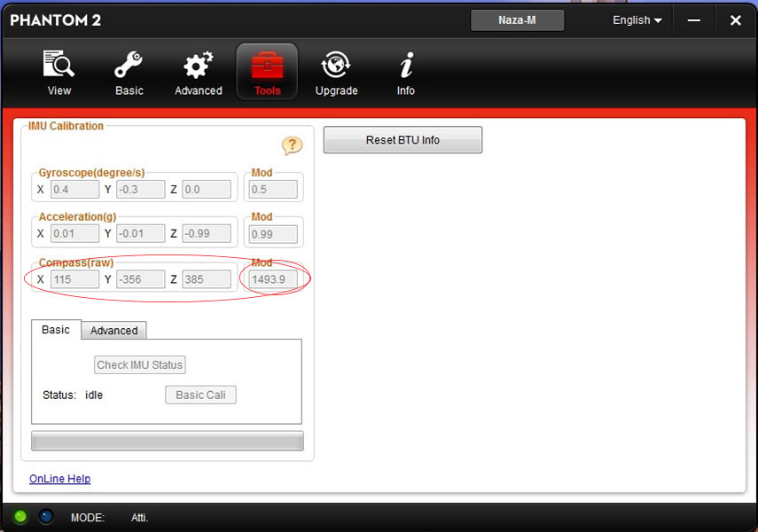Click the 'PHANTOM 2' title text
Image resolution: width=758 pixels, height=532 pixels.
(x=55, y=20)
